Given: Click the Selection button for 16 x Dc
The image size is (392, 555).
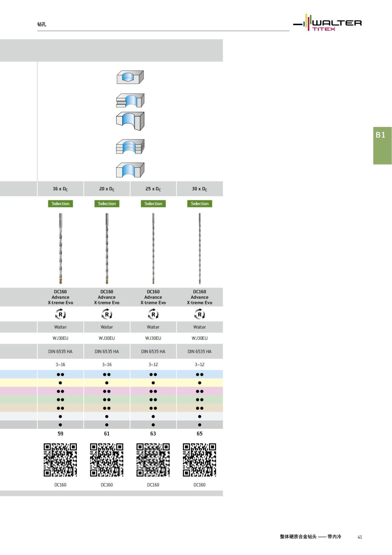Looking at the screenshot, I should (x=60, y=203).
